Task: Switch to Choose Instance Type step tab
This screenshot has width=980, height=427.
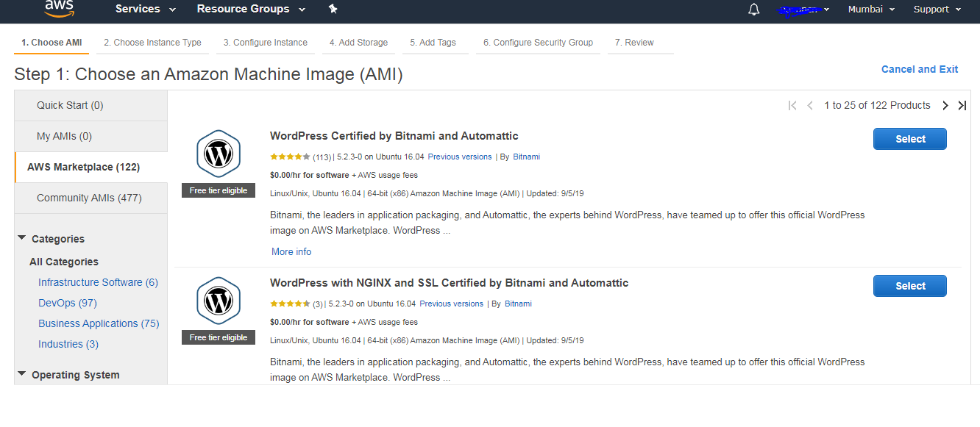Action: click(x=152, y=43)
